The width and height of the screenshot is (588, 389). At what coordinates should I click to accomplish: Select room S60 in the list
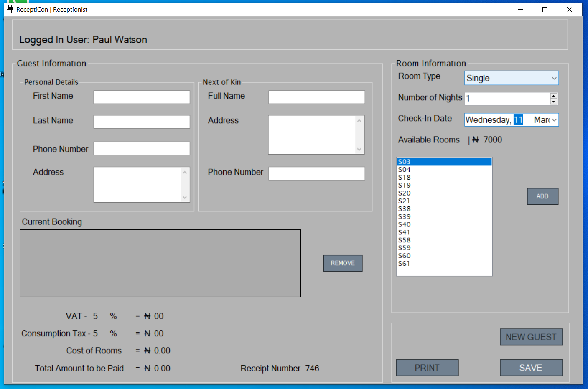[444, 256]
